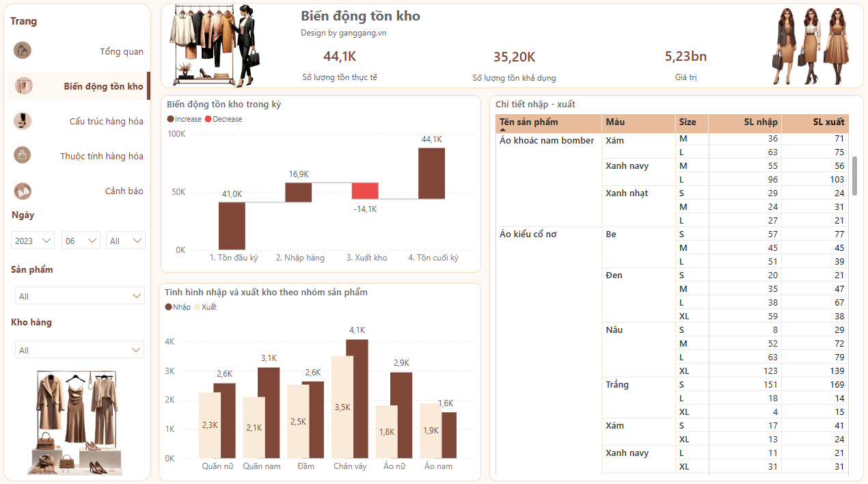The height and width of the screenshot is (484, 868).
Task: Click the Biến động tồn kho icon
Action: [x=24, y=86]
